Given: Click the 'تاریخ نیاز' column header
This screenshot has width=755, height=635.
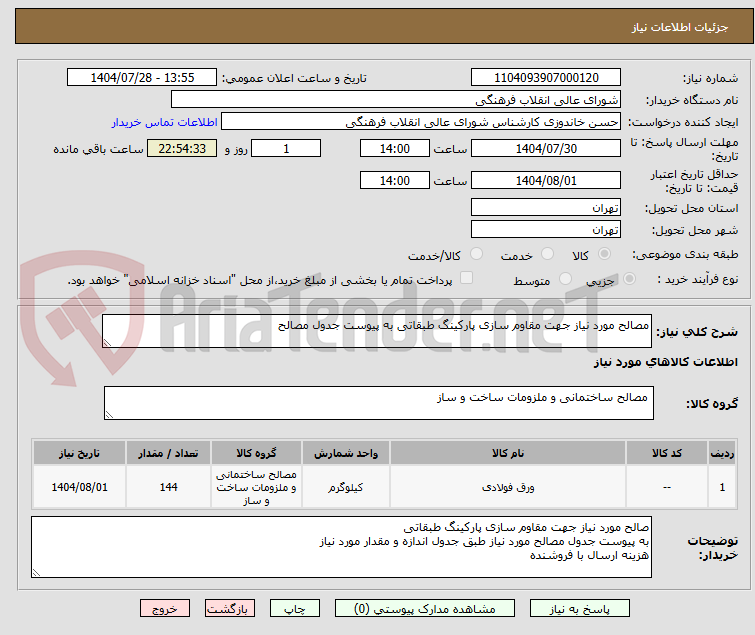Looking at the screenshot, I should point(79,454).
